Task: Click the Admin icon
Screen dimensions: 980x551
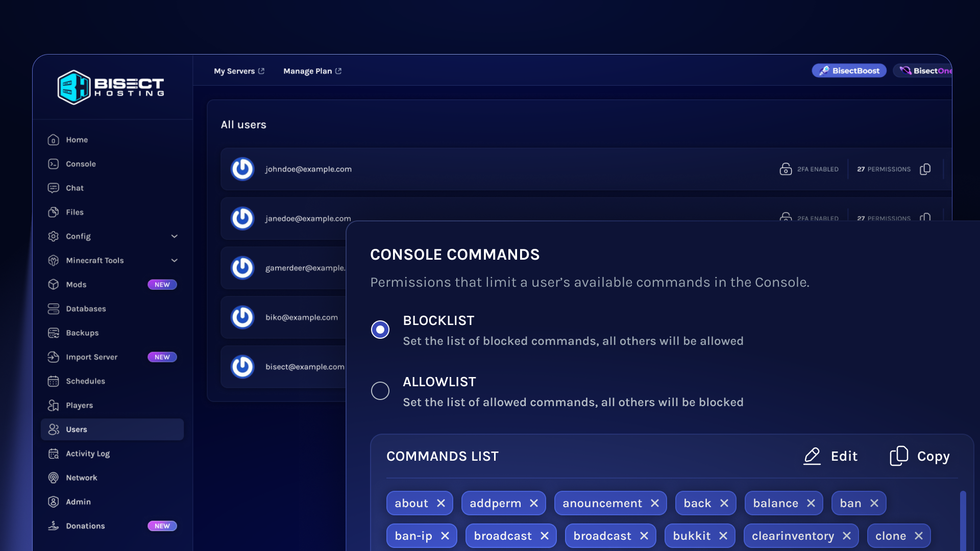Action: pyautogui.click(x=54, y=502)
